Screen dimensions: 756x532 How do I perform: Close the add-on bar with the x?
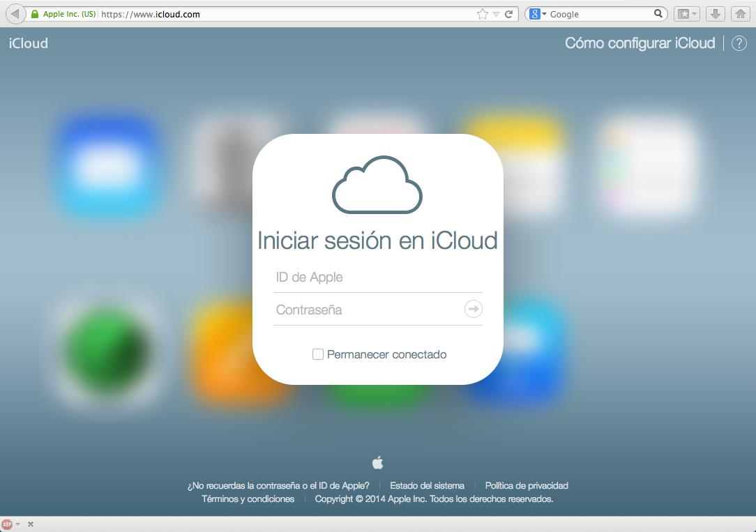click(x=31, y=524)
